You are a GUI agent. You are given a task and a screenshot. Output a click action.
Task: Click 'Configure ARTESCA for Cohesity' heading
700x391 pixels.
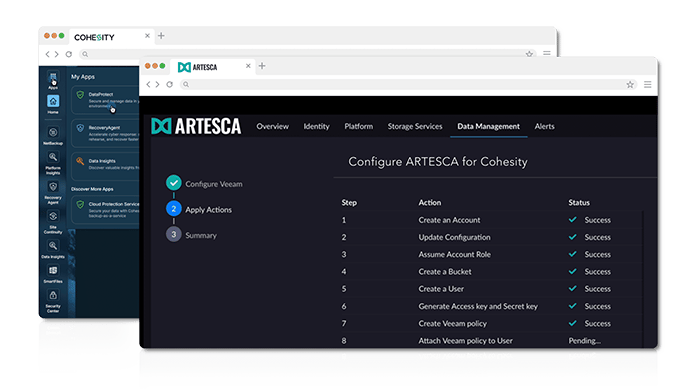pyautogui.click(x=438, y=162)
